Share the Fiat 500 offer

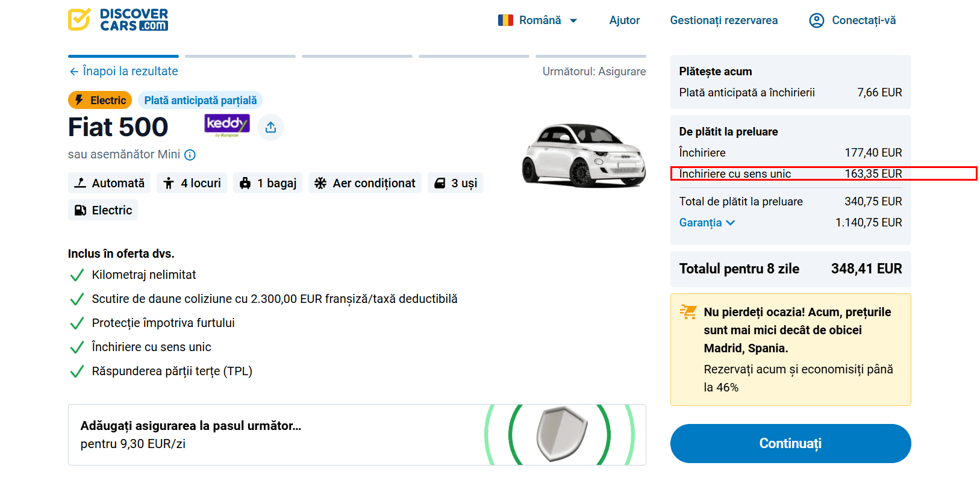coord(271,127)
